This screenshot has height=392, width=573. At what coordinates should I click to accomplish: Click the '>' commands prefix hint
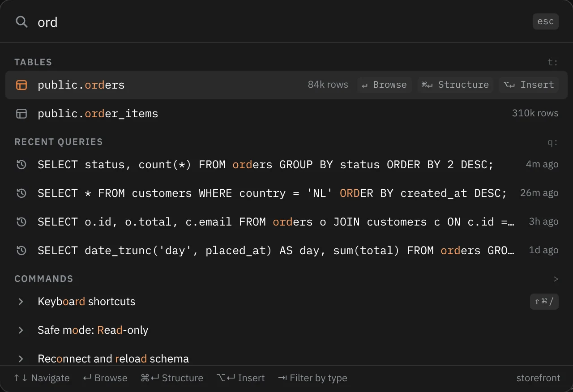(x=556, y=279)
